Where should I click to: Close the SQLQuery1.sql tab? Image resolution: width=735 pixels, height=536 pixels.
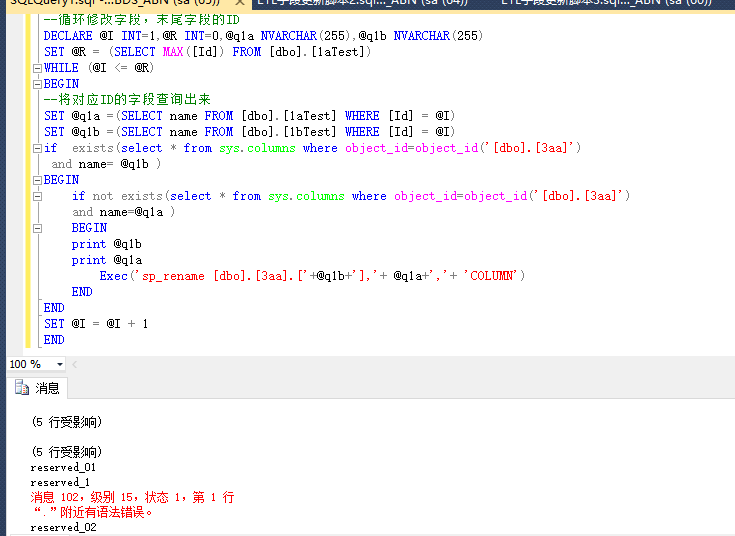pos(240,2)
